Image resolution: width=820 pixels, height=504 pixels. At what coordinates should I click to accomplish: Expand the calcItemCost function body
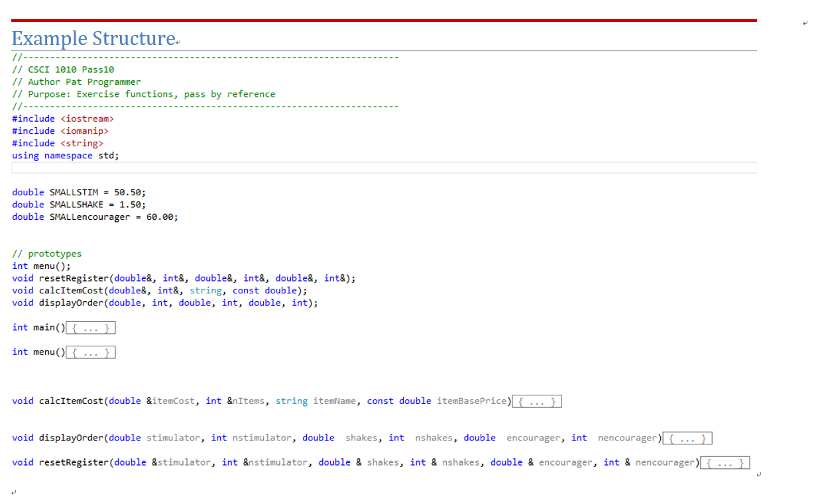click(536, 401)
